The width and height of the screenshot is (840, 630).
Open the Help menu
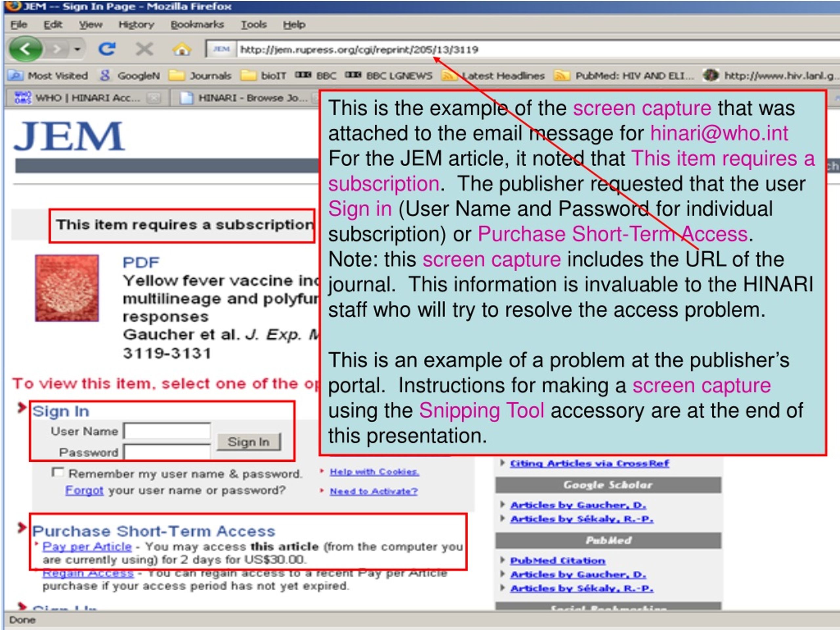pyautogui.click(x=294, y=25)
